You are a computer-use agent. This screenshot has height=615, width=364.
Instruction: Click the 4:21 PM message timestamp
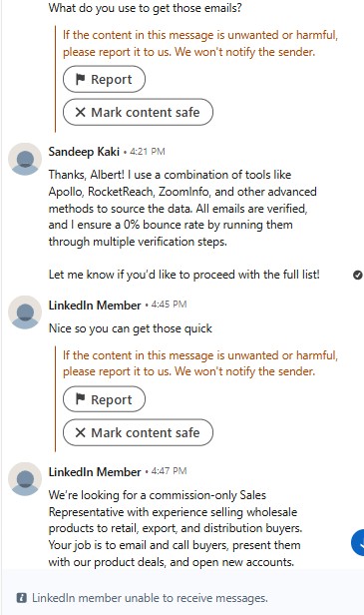point(148,152)
